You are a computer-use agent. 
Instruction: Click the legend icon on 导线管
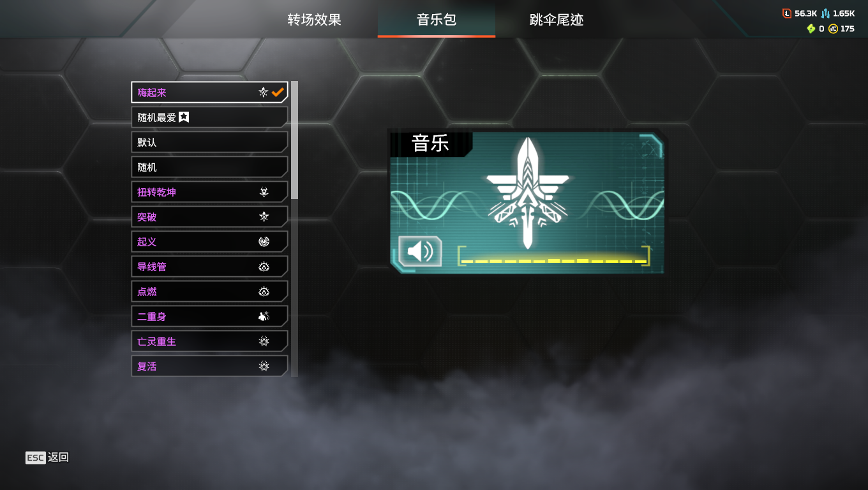[x=264, y=267]
